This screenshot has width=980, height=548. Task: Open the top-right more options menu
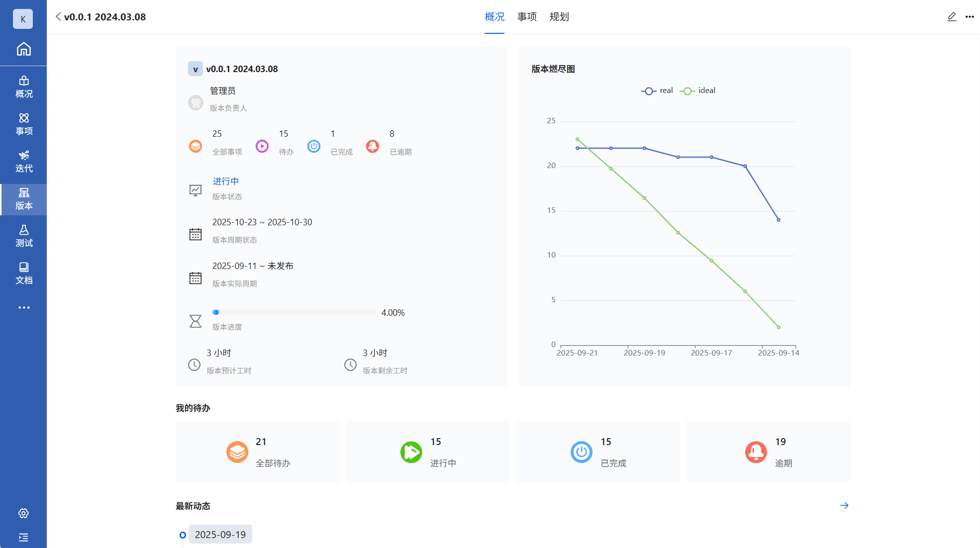coord(970,16)
